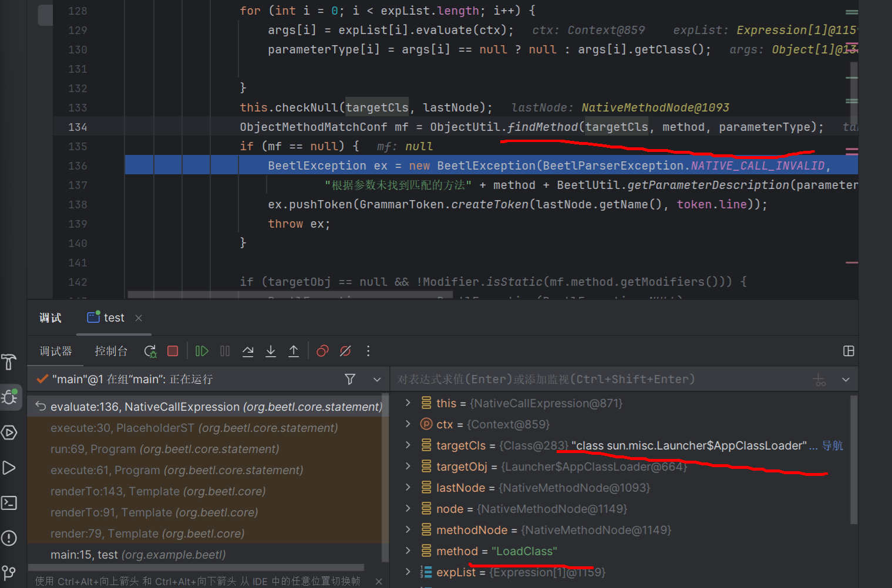
Task: Expand the node variable entry
Action: [x=408, y=509]
